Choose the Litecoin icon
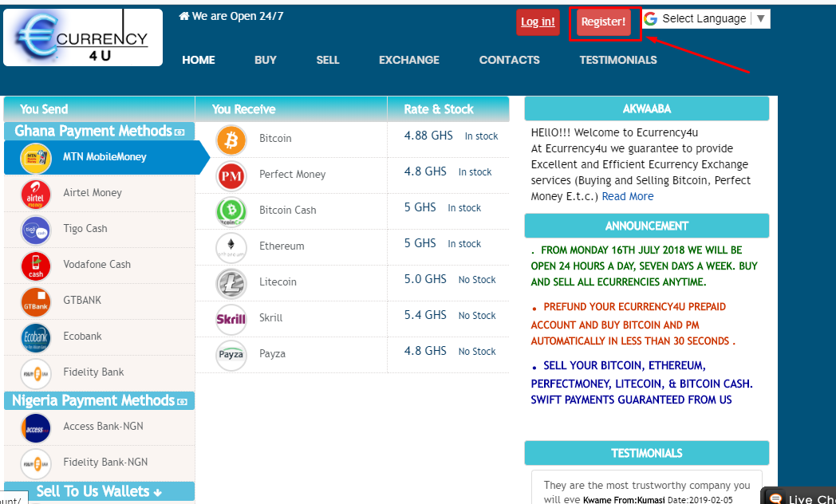Screen dimensions: 836x504 pos(231,283)
